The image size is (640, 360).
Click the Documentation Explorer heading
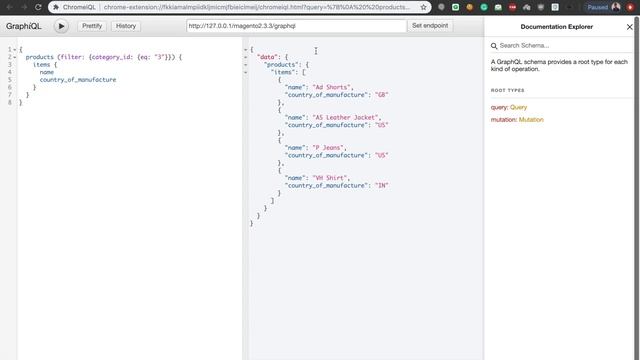click(x=556, y=27)
